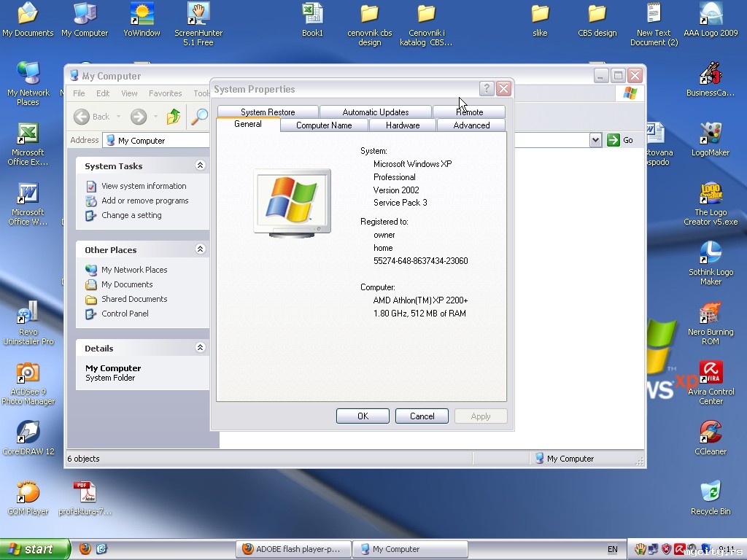Click the Start button
Screen dimensions: 747x560
[x=34, y=549]
